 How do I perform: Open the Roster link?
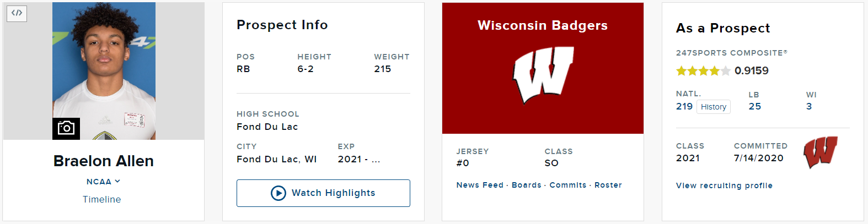608,185
